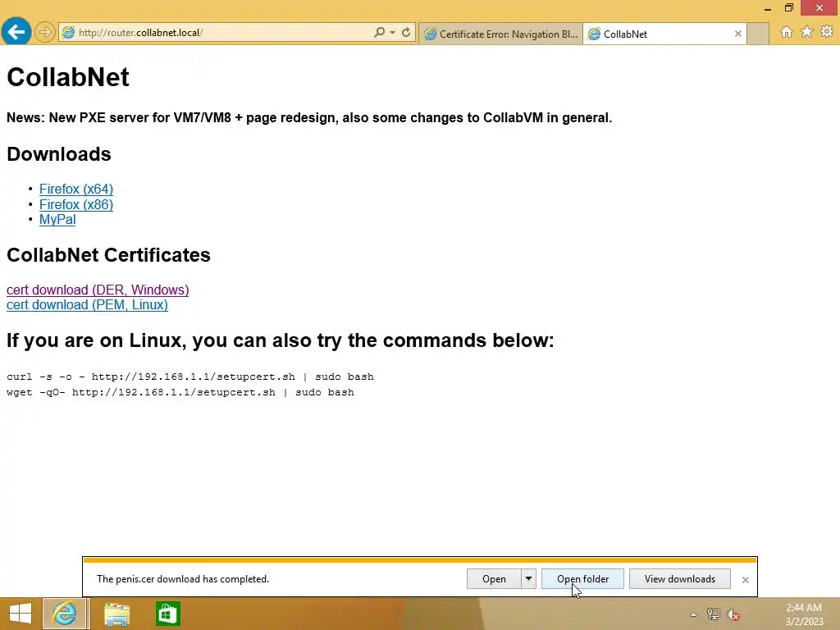This screenshot has height=630, width=840.
Task: Go back using the browser back arrow
Action: coord(16,32)
